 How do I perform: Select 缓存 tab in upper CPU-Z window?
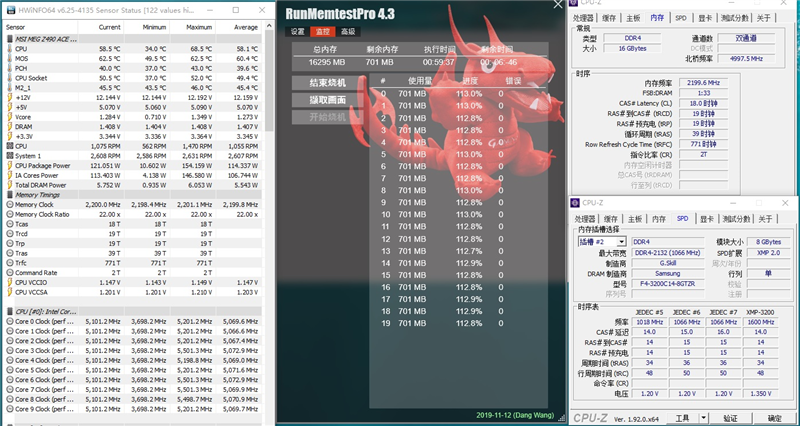(609, 18)
